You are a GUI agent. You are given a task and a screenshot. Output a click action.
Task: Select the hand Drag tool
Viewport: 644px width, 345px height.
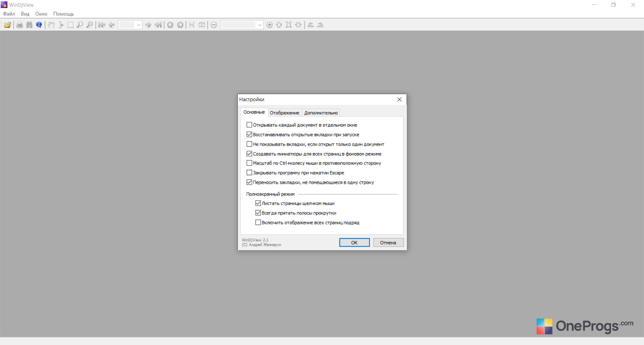tap(51, 25)
